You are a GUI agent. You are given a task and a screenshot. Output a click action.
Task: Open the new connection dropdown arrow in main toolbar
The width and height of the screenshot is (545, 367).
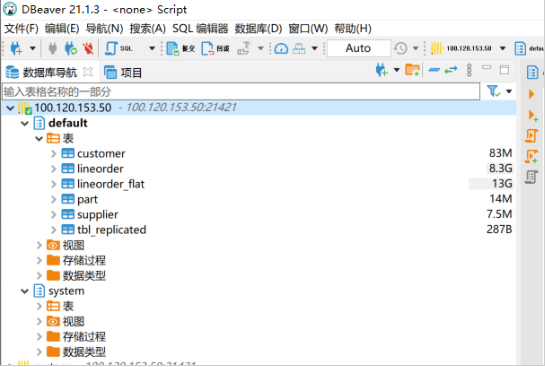(32, 48)
